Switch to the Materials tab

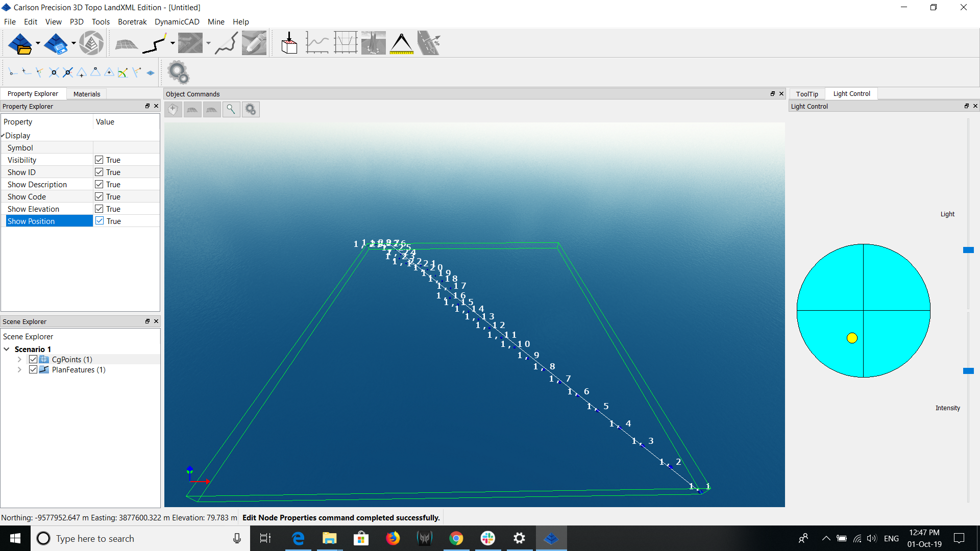pyautogui.click(x=87, y=94)
